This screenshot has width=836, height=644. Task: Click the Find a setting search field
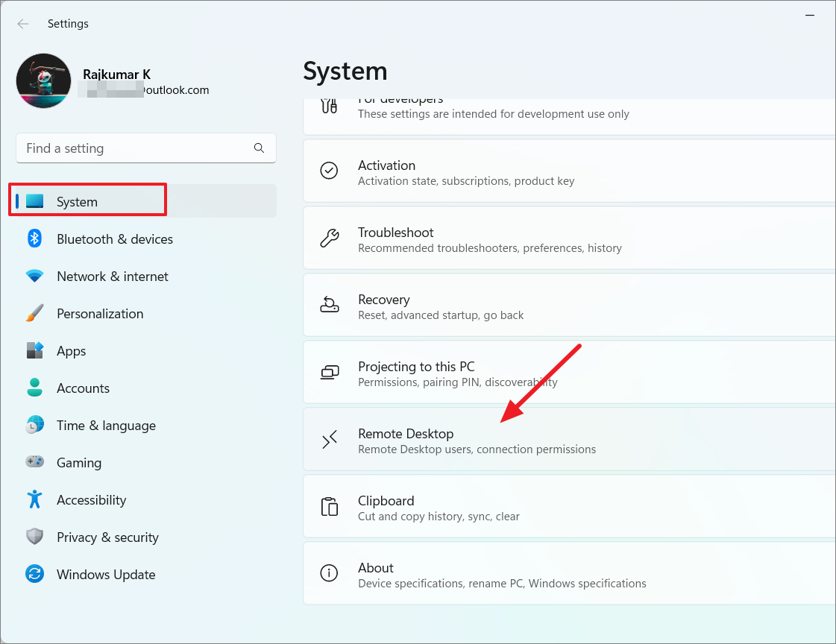(x=146, y=148)
